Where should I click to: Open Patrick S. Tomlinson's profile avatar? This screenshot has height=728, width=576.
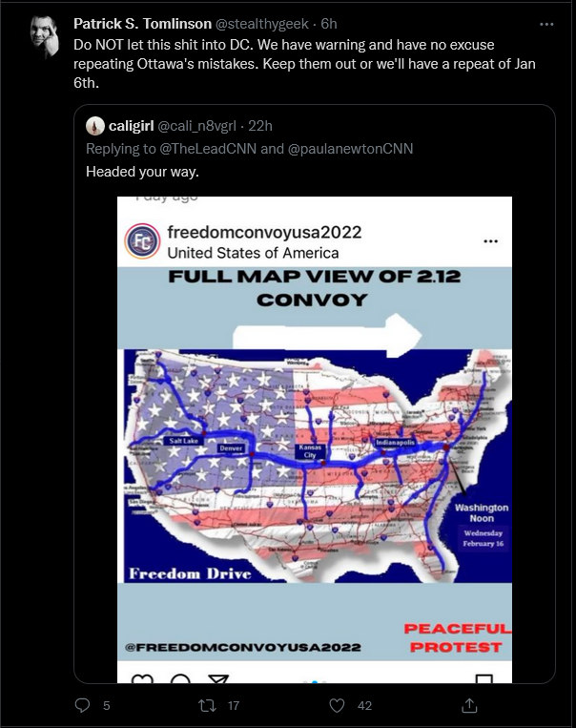coord(45,36)
